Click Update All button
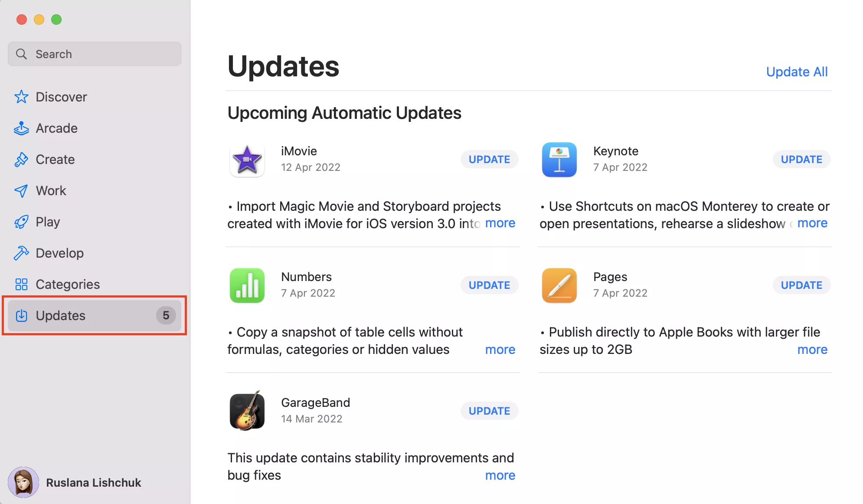863x504 pixels. pos(797,72)
